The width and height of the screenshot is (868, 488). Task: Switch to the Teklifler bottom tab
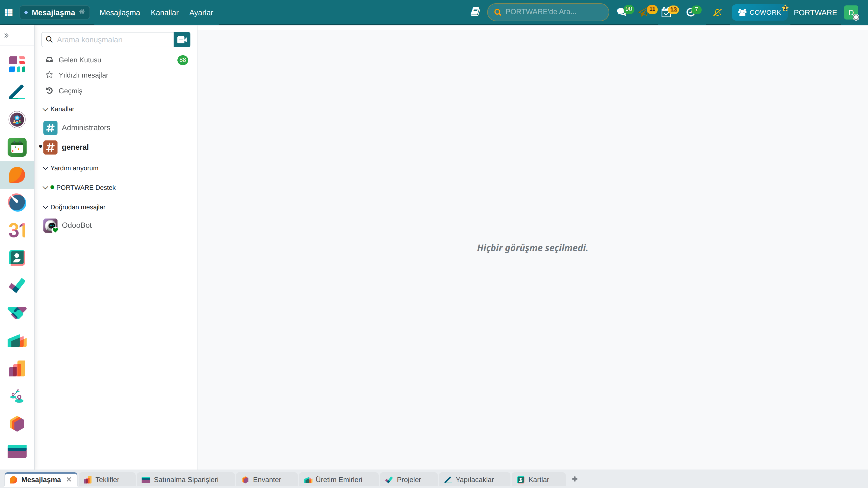pos(107,480)
